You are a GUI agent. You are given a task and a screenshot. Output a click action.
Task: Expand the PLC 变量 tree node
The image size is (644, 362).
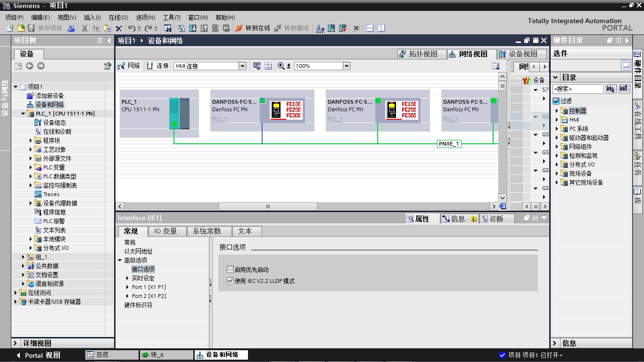tap(31, 167)
